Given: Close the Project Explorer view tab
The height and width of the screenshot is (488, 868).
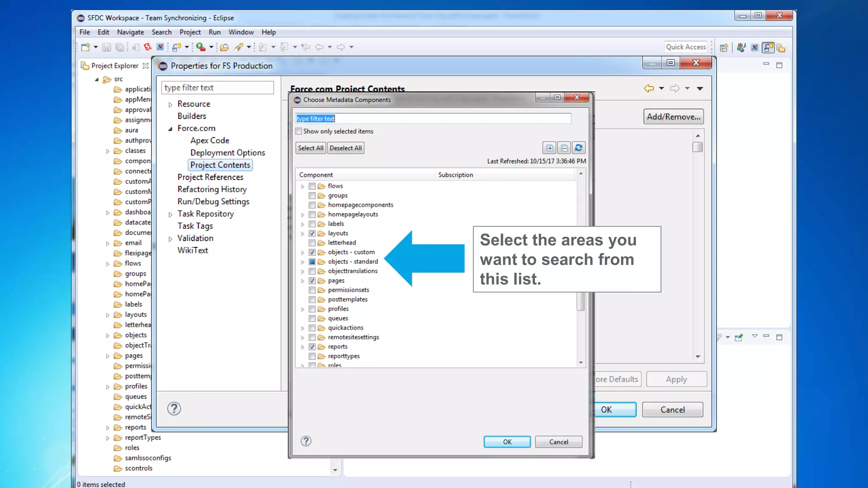Looking at the screenshot, I should (145, 66).
